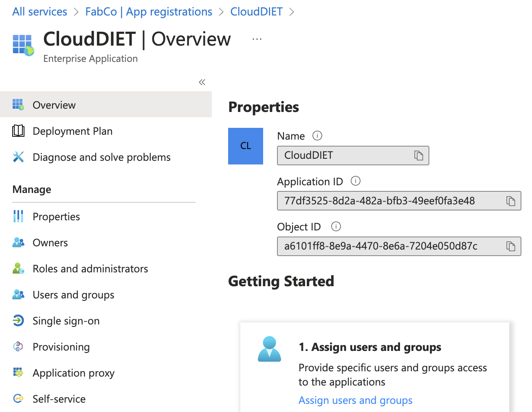532x412 pixels.
Task: Click the Provisioning icon in sidebar
Action: pyautogui.click(x=18, y=347)
